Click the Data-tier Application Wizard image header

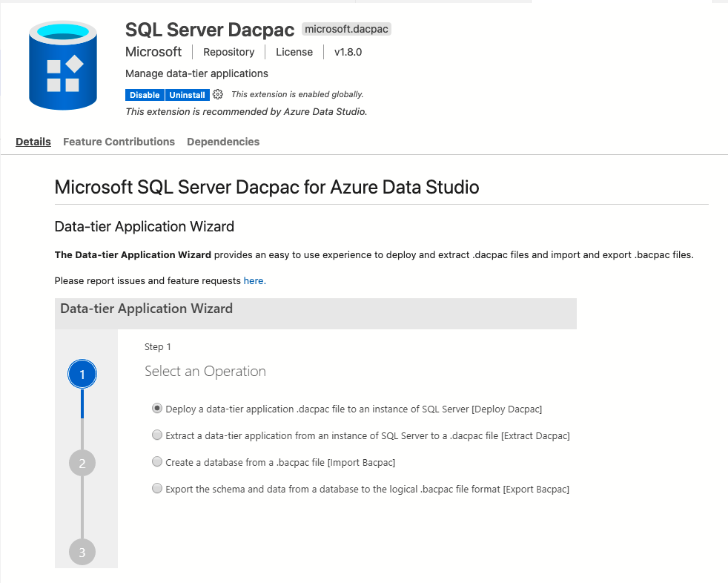coord(146,309)
